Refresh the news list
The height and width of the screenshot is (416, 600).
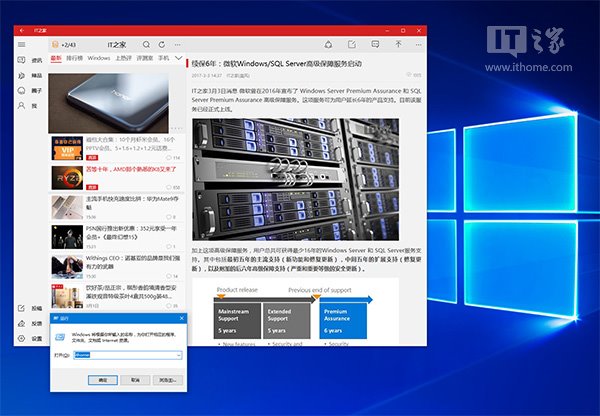click(162, 45)
